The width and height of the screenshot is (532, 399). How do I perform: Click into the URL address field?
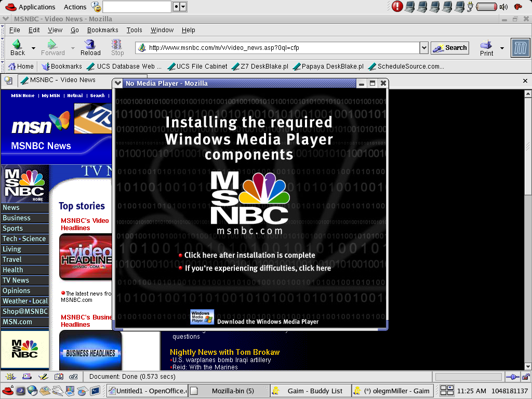(283, 48)
